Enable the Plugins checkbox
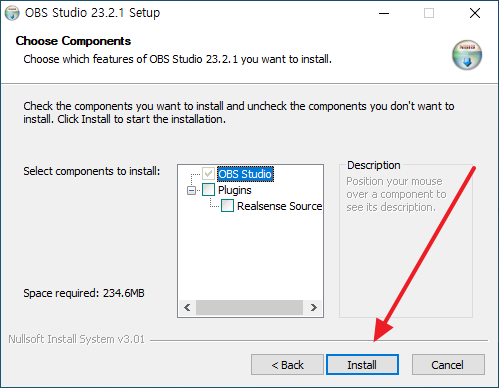The height and width of the screenshot is (388, 499). point(208,190)
